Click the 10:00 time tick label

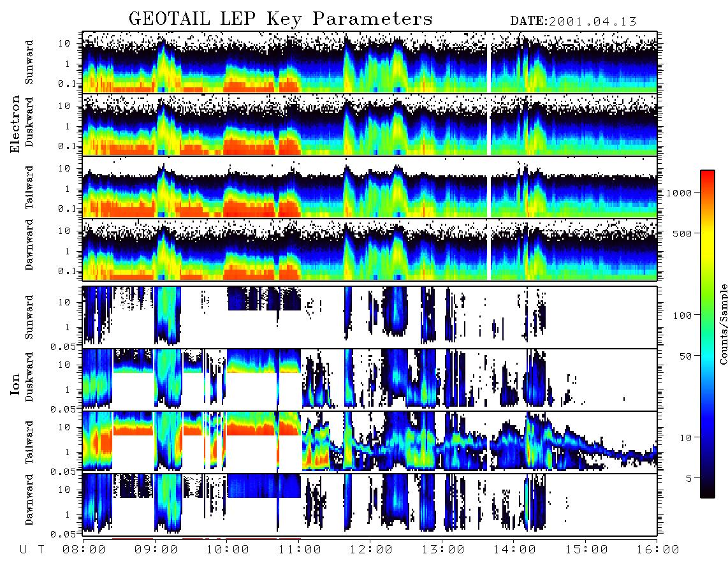coord(228,550)
